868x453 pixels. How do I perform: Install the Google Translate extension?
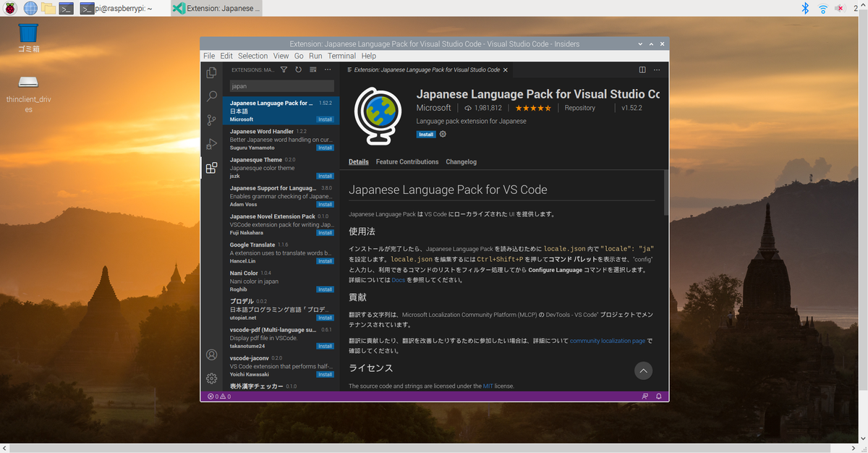(x=325, y=261)
